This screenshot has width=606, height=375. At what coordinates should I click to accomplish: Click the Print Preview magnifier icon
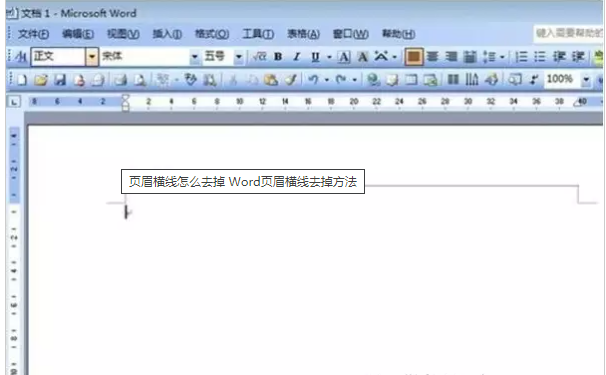[140, 80]
